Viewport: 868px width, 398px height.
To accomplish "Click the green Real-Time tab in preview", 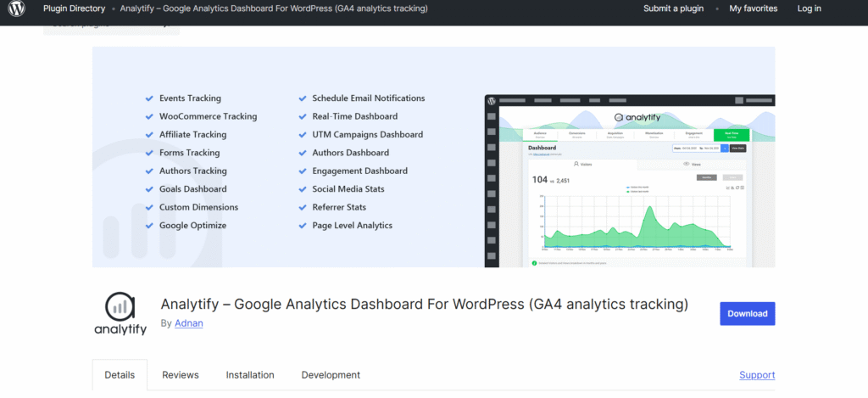I will coord(732,135).
